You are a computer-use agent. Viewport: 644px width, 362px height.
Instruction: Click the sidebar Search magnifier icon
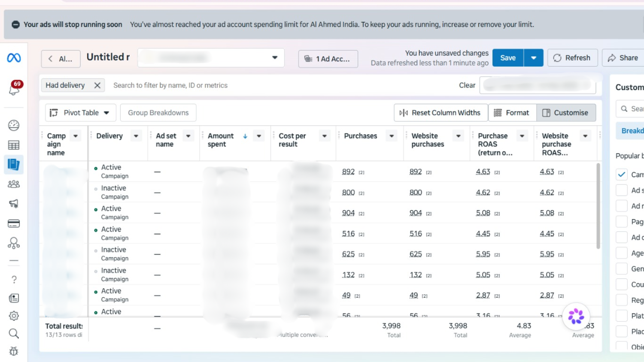point(14,334)
